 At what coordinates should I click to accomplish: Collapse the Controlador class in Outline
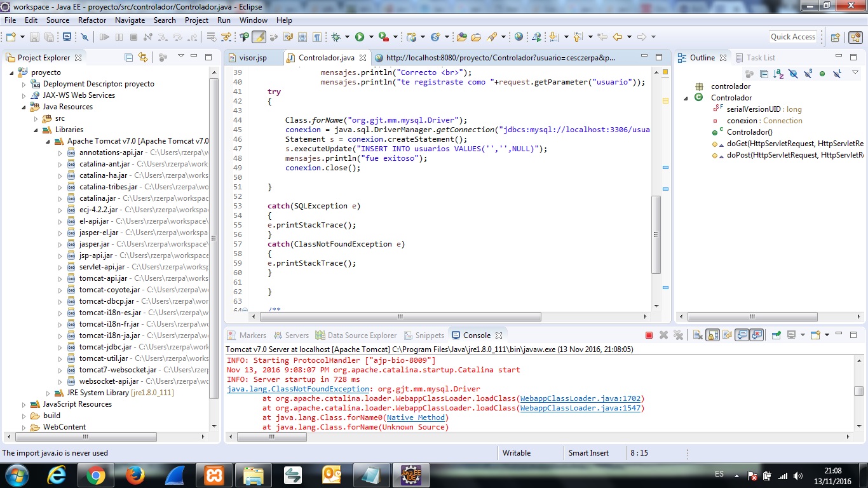tap(686, 98)
